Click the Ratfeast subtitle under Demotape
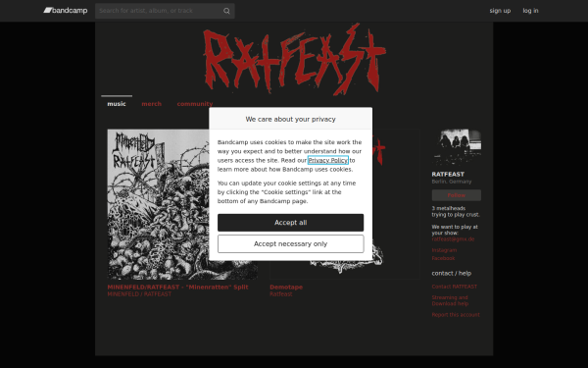Image resolution: width=588 pixels, height=368 pixels. point(281,294)
